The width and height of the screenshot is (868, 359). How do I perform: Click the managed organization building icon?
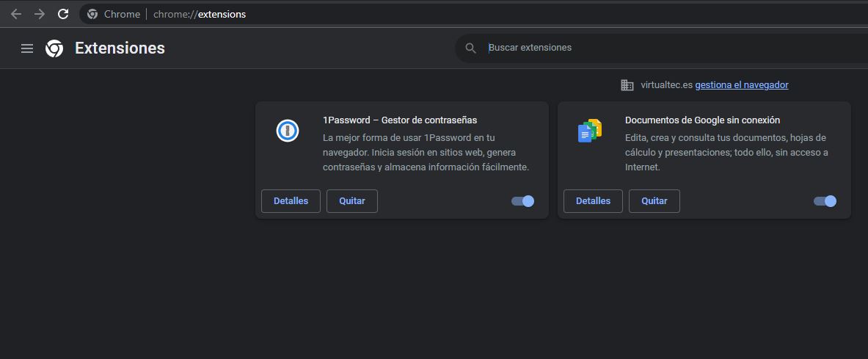(627, 84)
